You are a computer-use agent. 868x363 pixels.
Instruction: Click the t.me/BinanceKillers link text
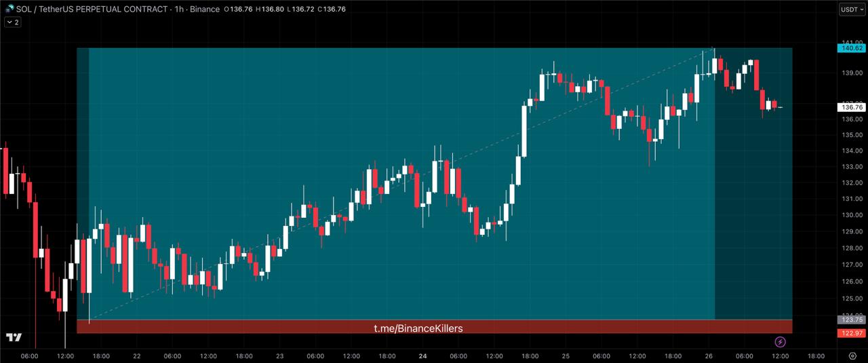418,328
